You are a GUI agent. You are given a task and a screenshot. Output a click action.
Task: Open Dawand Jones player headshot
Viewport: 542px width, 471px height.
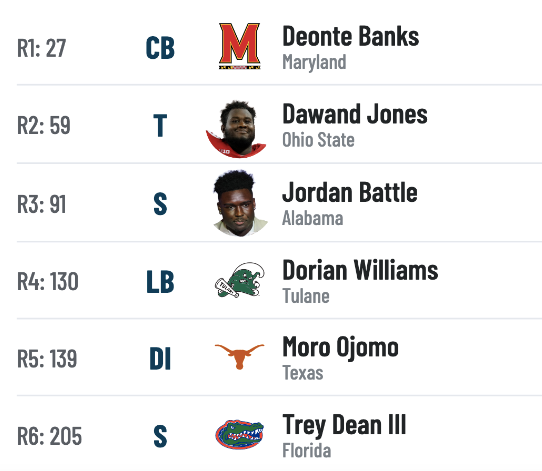tap(236, 129)
